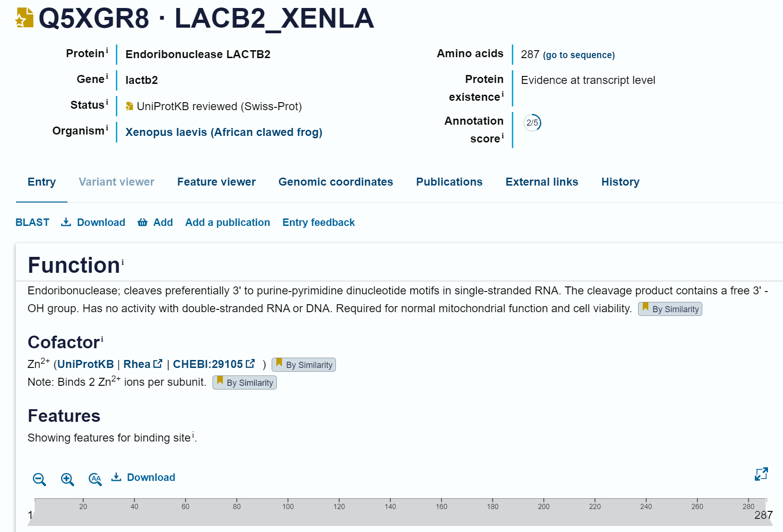
Task: Open the External links tab
Action: tap(542, 182)
